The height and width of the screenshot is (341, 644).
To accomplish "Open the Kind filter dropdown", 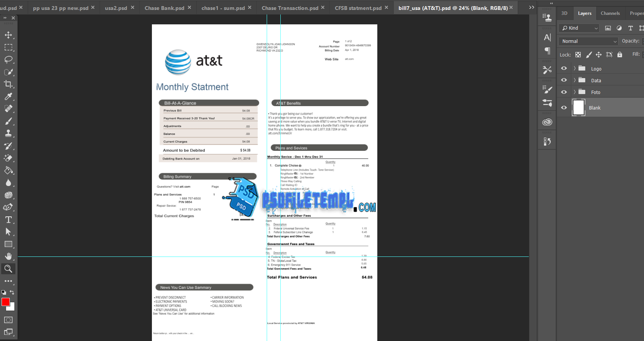I will [x=579, y=28].
